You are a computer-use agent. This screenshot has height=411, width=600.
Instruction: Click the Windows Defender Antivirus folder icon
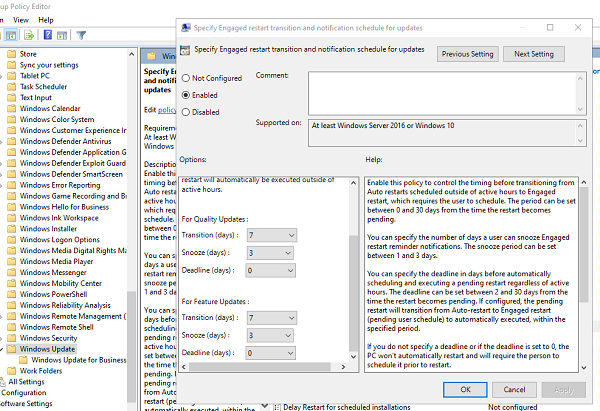point(12,141)
